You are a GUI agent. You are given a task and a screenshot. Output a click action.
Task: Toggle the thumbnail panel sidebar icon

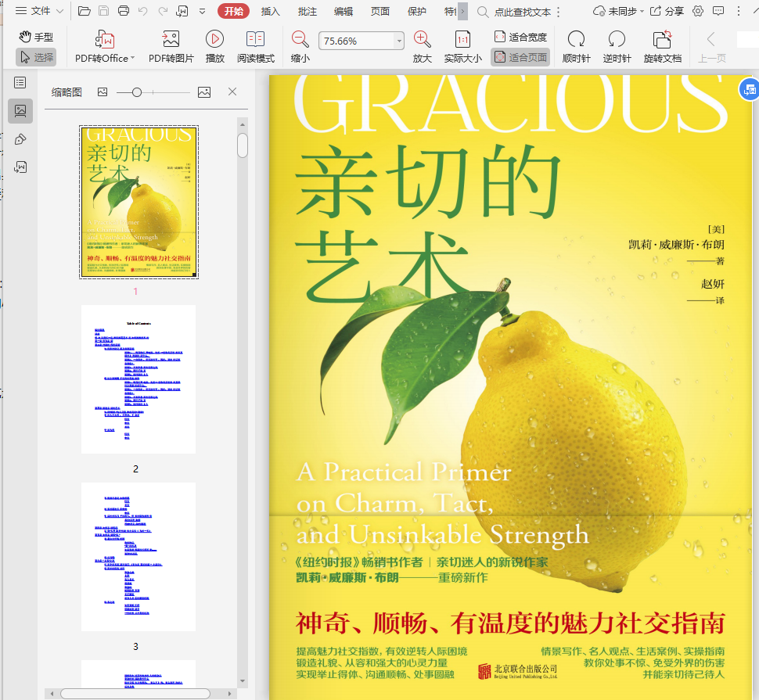[x=20, y=111]
